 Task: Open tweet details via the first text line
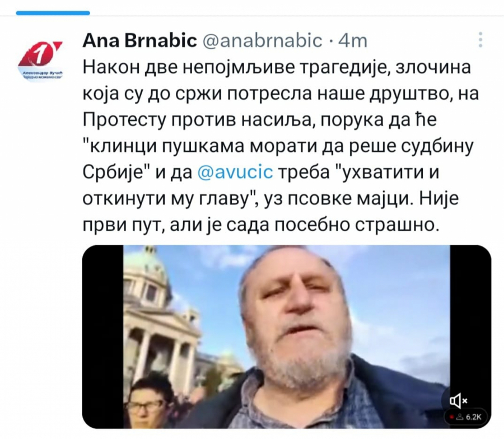tap(277, 68)
